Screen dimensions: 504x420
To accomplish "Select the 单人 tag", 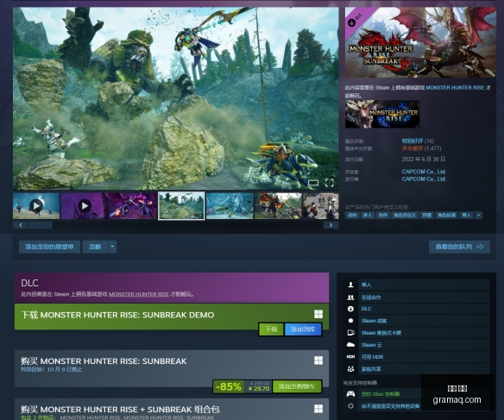I will tap(466, 215).
